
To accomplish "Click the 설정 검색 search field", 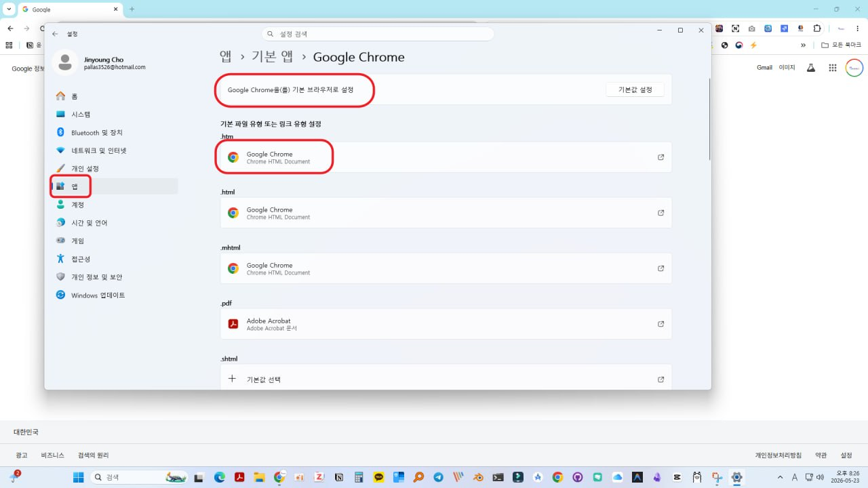I will click(x=378, y=33).
